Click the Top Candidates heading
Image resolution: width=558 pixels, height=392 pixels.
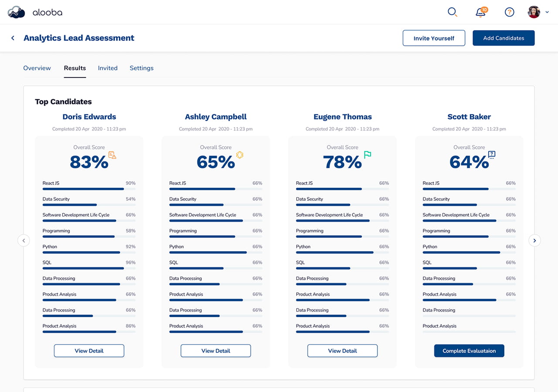(x=63, y=101)
